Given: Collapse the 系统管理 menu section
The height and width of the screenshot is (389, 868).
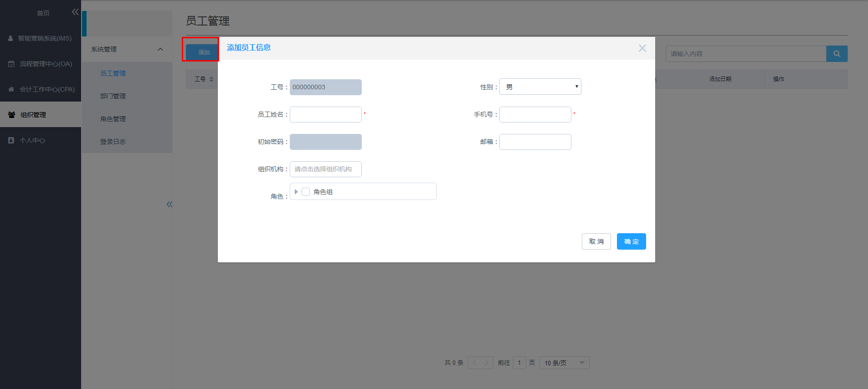Looking at the screenshot, I should click(160, 49).
